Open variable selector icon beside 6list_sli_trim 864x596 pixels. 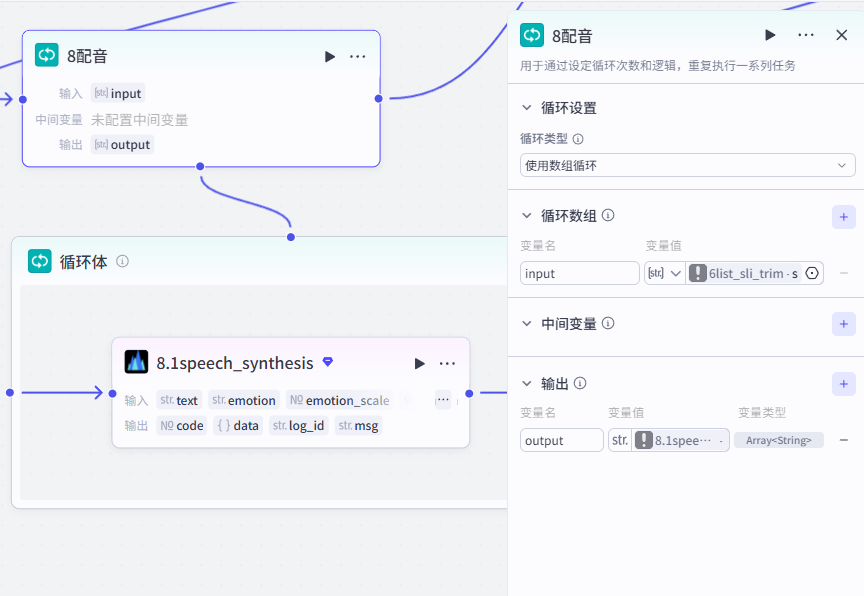812,273
